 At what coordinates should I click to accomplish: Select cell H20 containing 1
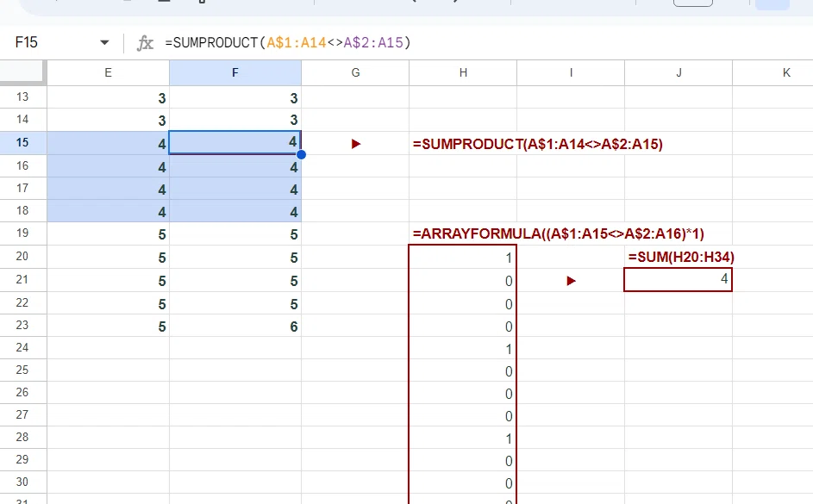coord(463,257)
